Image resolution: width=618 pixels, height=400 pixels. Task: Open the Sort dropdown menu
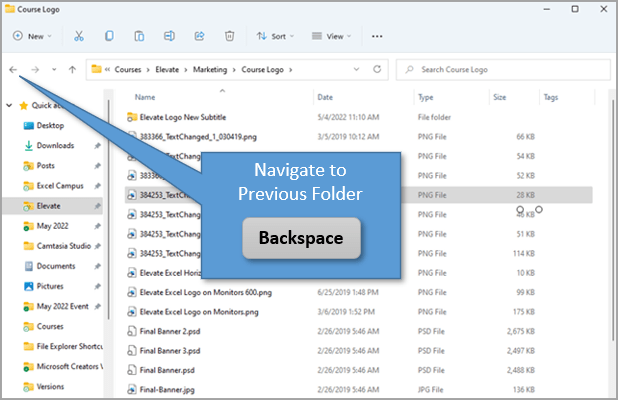click(x=273, y=36)
